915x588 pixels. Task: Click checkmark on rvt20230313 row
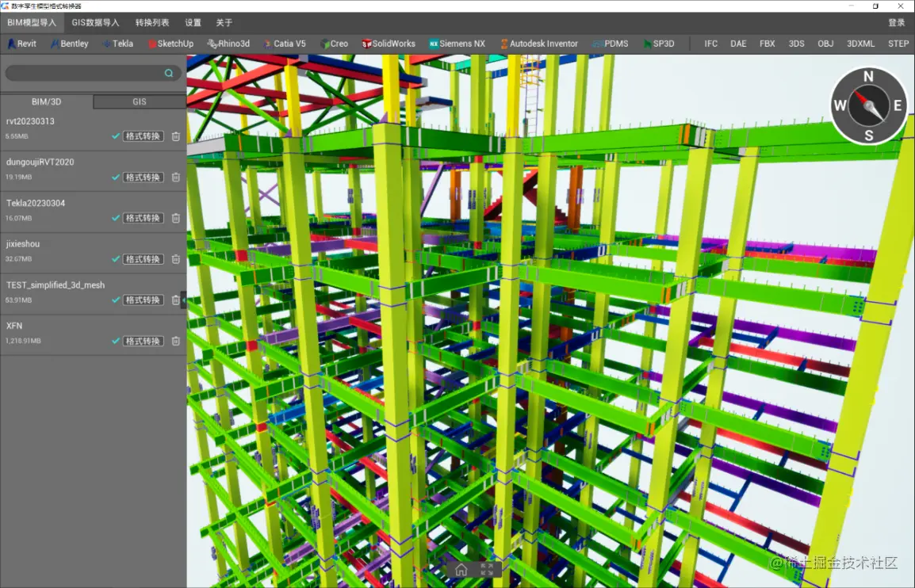116,136
